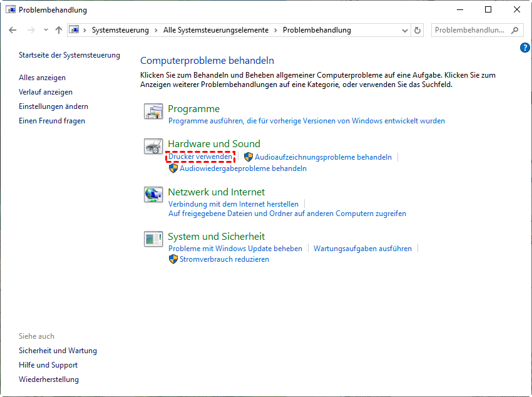Select Alle Systemsteuerungselemente in breadcrumb
The width and height of the screenshot is (532, 397).
point(216,30)
